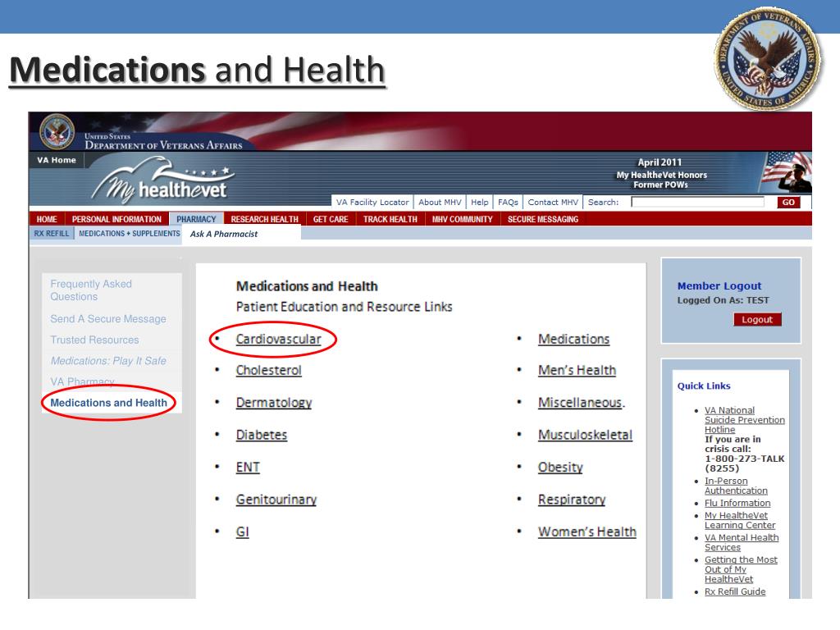Open the Cardiovascular resource link

(279, 339)
